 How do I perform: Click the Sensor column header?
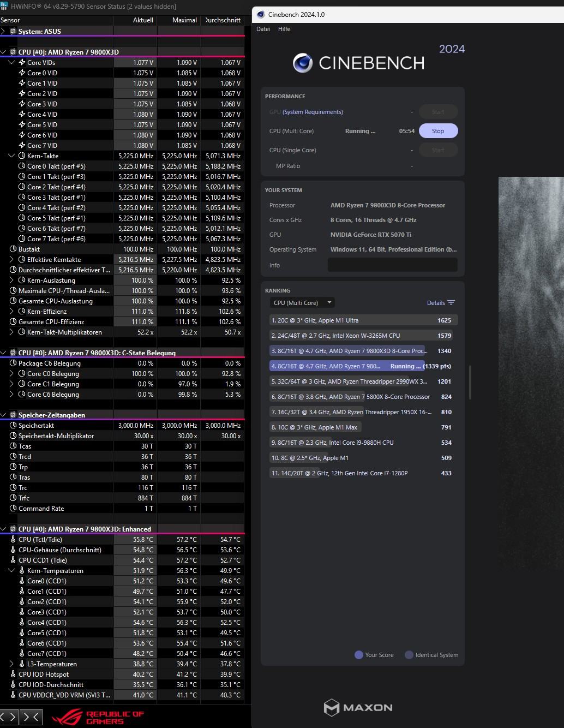click(x=56, y=20)
